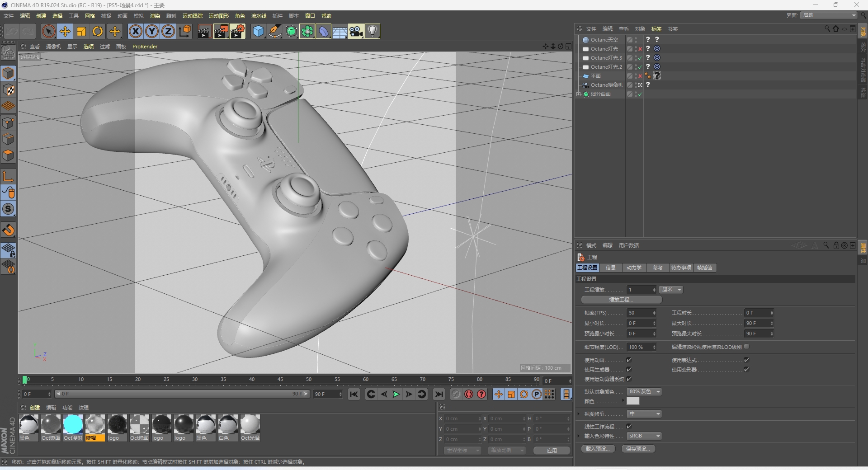
Task: Click the orange magnet icon in left toolbar
Action: pyautogui.click(x=9, y=230)
